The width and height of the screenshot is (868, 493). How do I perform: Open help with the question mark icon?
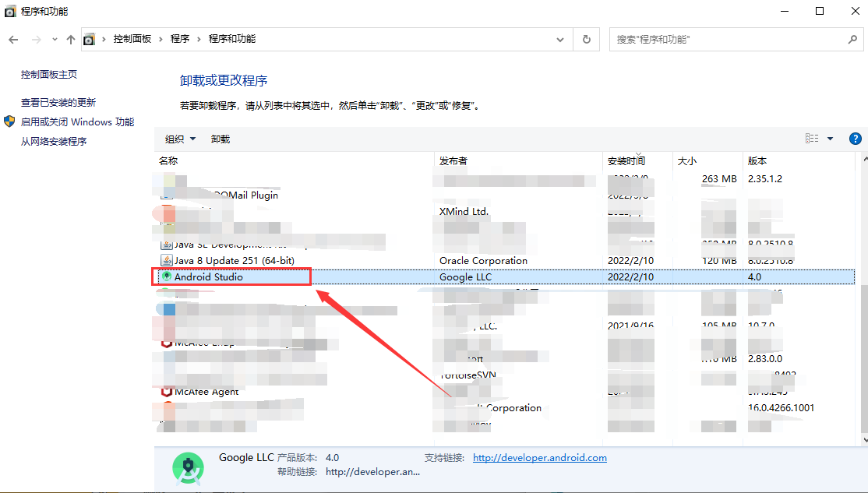pos(856,139)
